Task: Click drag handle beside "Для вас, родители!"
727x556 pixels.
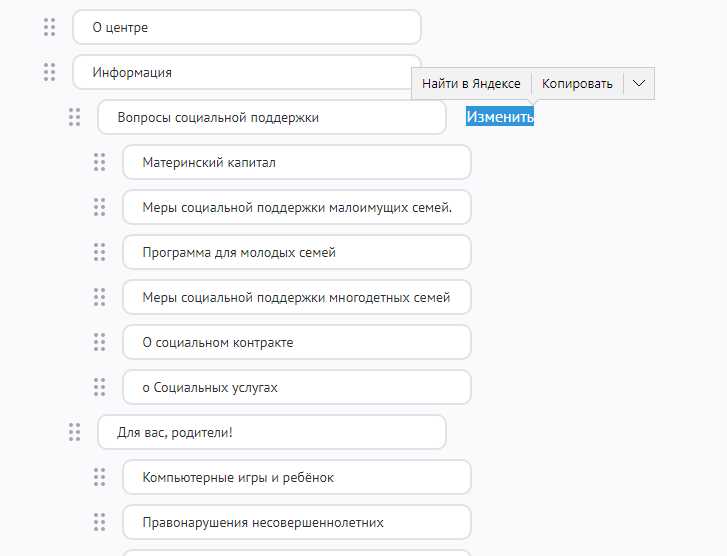Action: (x=74, y=432)
